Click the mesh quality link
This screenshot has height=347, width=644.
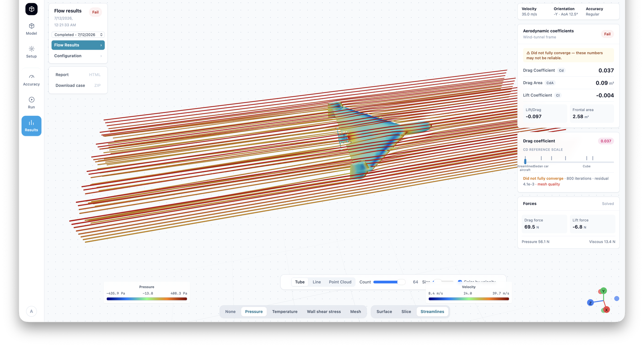[548, 184]
